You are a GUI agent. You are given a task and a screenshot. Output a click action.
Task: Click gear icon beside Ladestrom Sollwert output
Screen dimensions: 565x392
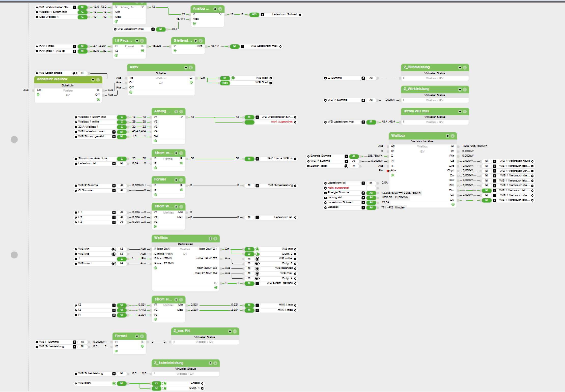[x=300, y=15]
